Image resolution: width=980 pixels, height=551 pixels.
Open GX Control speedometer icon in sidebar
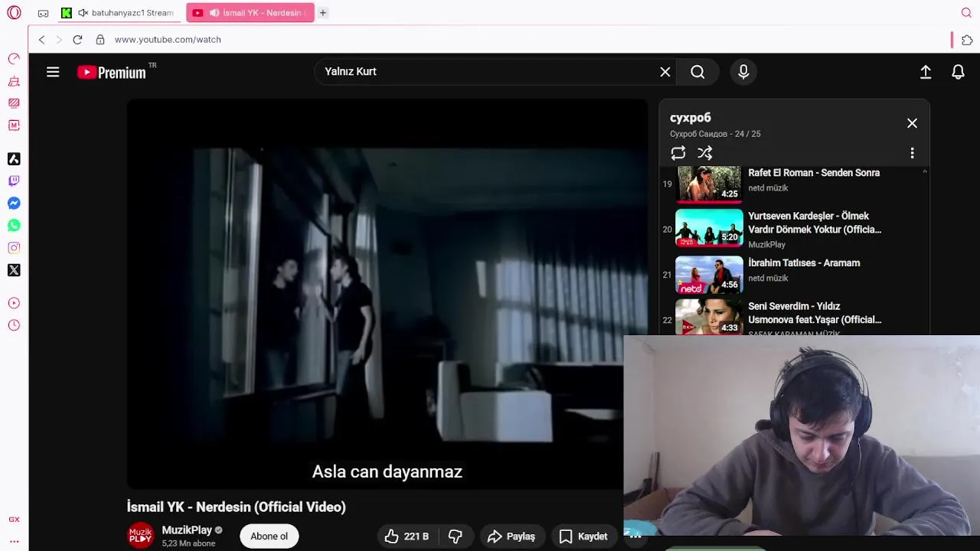(14, 59)
